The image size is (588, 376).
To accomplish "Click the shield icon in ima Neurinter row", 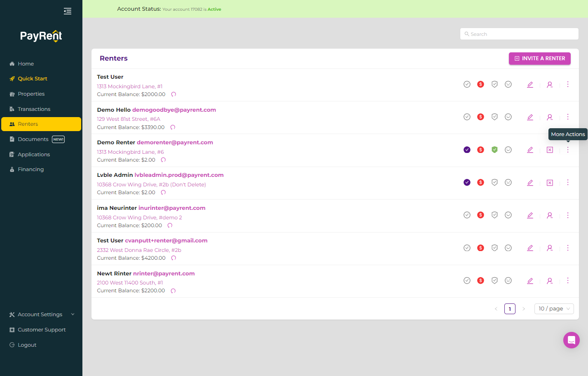I will pyautogui.click(x=494, y=215).
